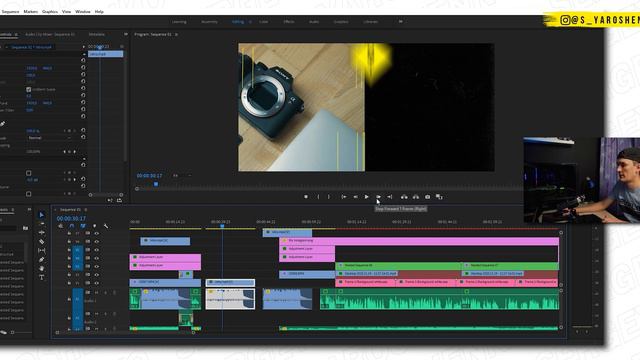The width and height of the screenshot is (640, 360).
Task: Switch to Effects workspace
Action: tap(289, 22)
